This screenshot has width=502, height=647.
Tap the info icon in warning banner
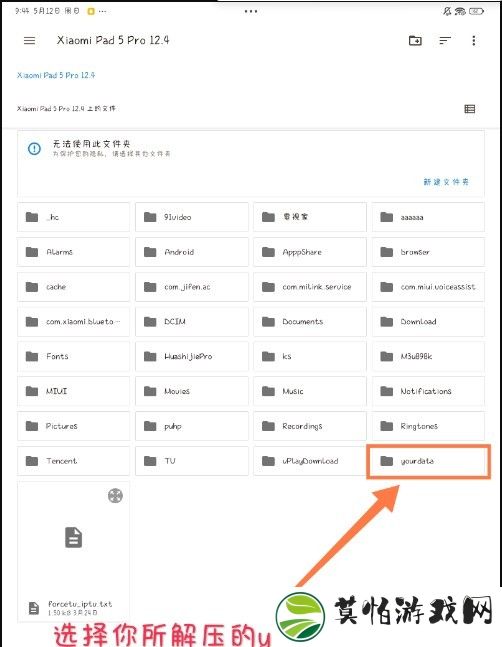click(34, 149)
